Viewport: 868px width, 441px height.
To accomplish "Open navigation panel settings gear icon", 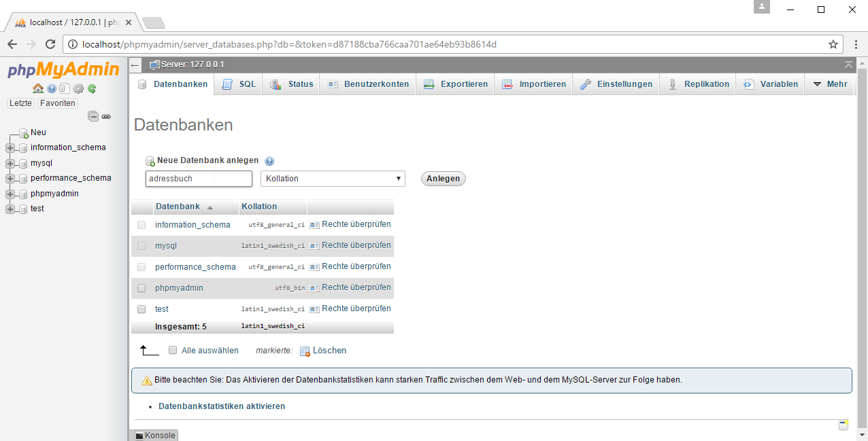I will click(x=78, y=88).
